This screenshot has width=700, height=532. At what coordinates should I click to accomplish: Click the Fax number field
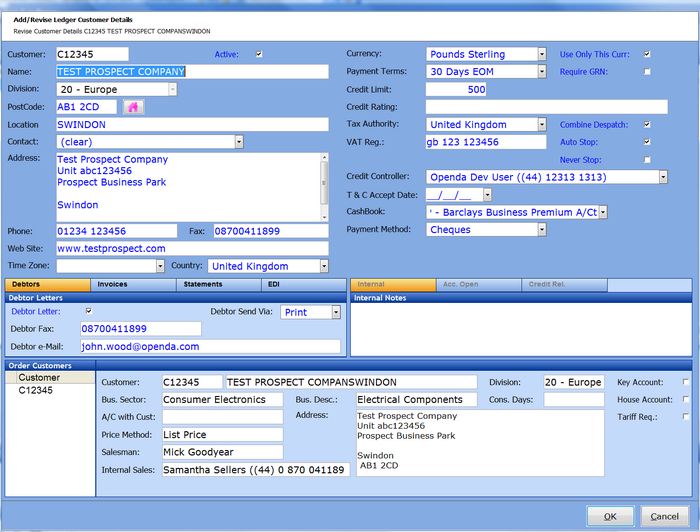(x=271, y=231)
